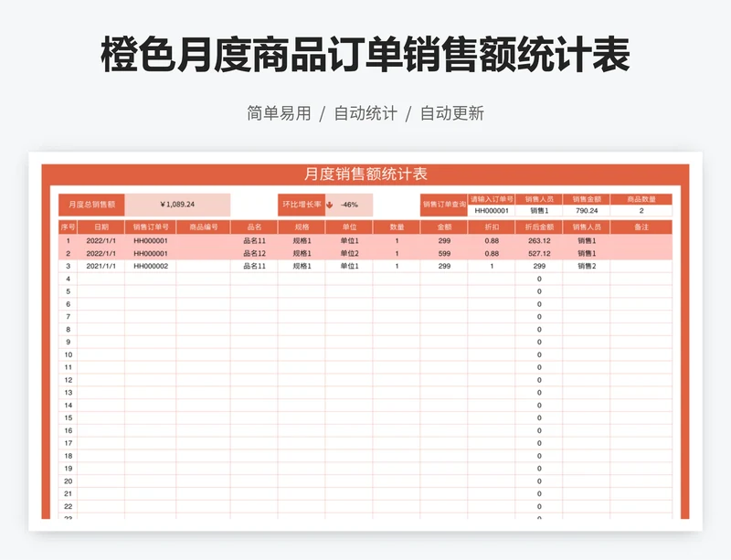Click the ¥1,089.24 total sales value
This screenshot has width=731, height=560.
click(177, 205)
